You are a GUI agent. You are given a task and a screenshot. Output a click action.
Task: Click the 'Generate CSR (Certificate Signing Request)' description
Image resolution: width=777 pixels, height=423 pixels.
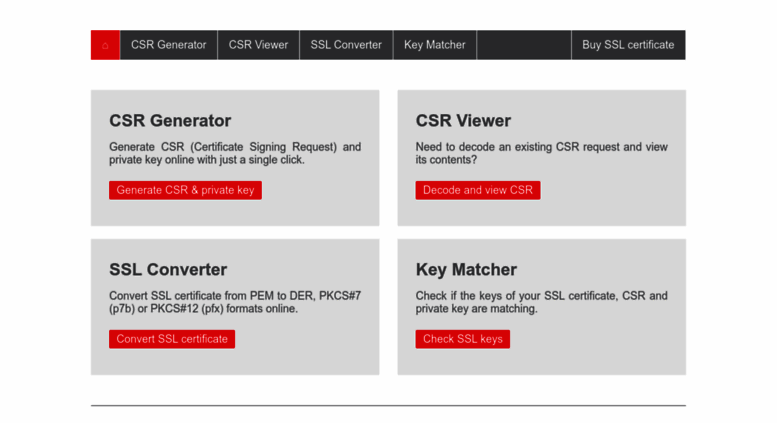tap(235, 154)
